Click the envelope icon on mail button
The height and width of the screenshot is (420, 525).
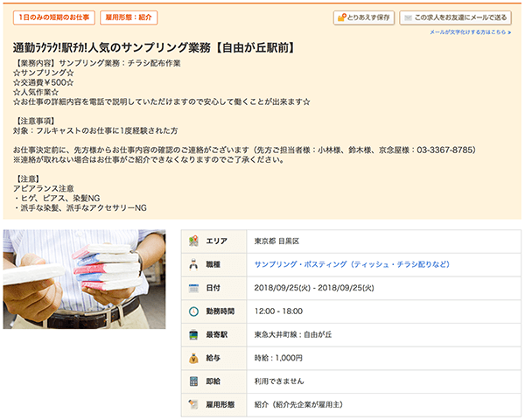pyautogui.click(x=408, y=17)
